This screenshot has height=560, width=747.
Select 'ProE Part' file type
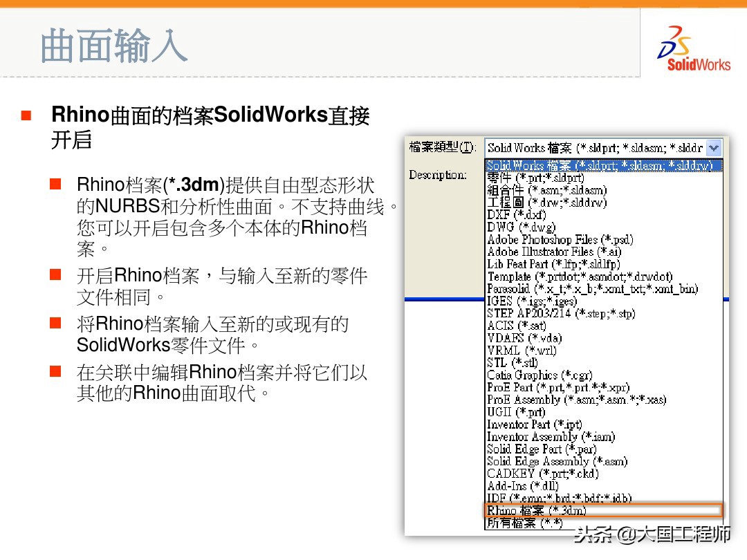click(604, 387)
